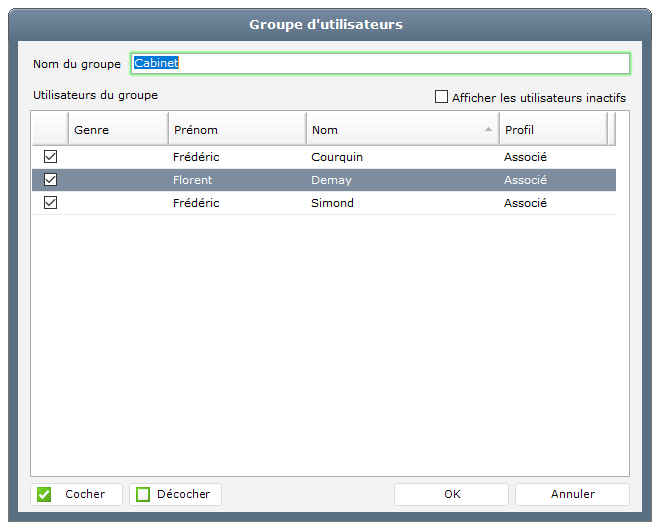
Task: Enable Afficher les utilisateurs inactifs
Action: (441, 97)
